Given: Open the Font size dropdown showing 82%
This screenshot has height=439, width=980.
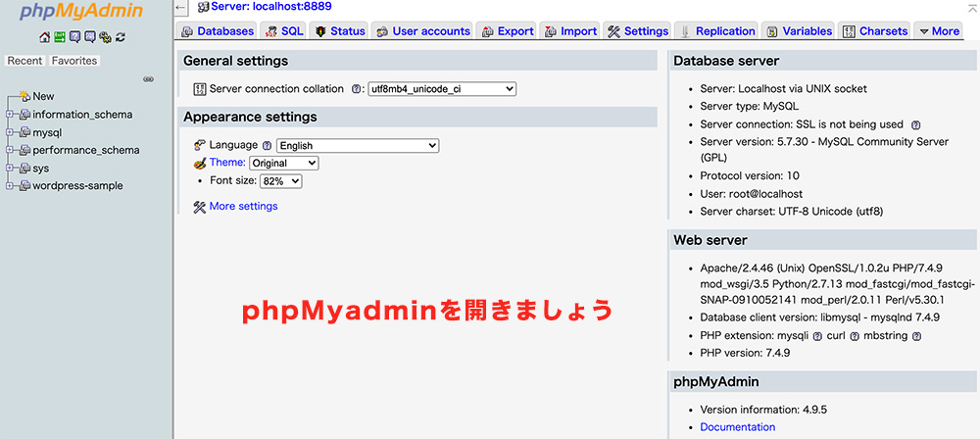Looking at the screenshot, I should pos(280,181).
